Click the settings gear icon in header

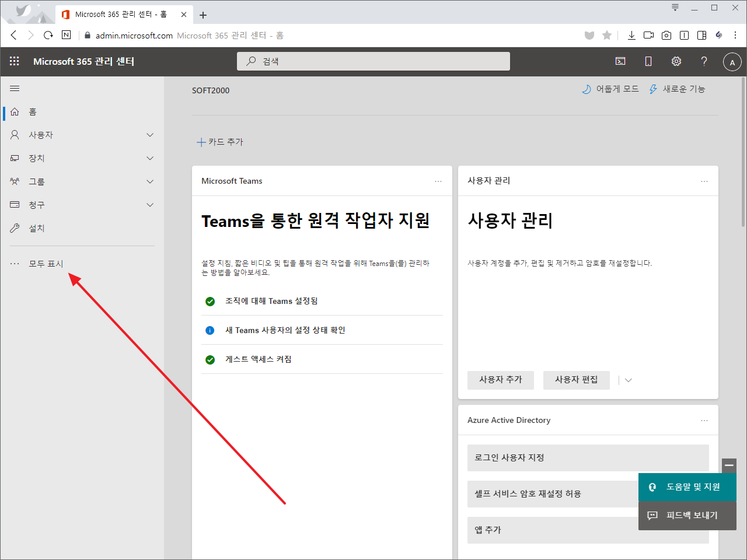click(676, 61)
